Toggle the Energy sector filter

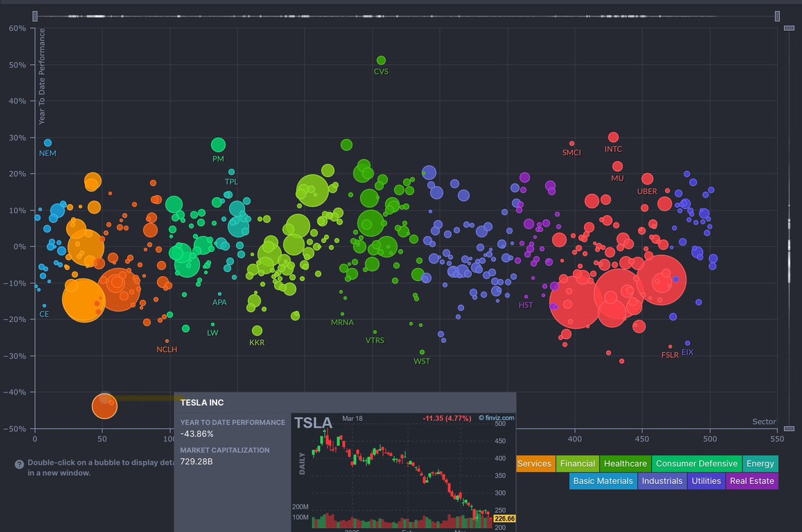tap(761, 463)
